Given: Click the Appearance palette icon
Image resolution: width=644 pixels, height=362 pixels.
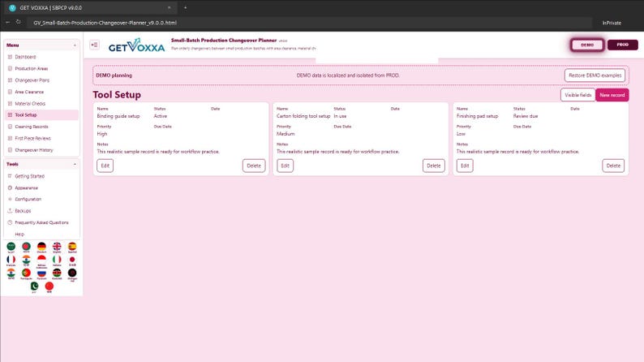Looking at the screenshot, I should (10, 187).
